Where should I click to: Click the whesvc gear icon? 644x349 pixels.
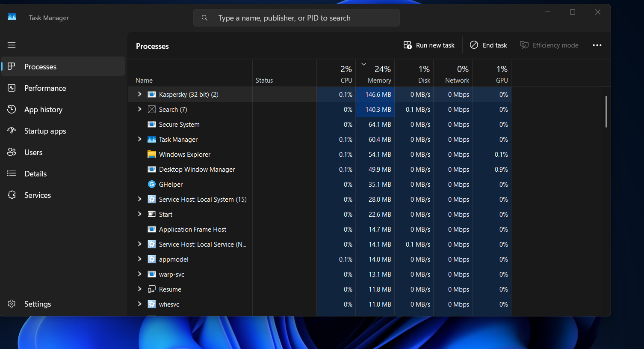point(151,304)
